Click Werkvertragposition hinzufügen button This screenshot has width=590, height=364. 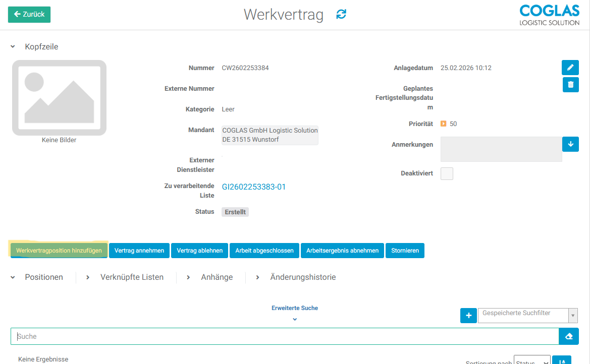click(x=59, y=251)
